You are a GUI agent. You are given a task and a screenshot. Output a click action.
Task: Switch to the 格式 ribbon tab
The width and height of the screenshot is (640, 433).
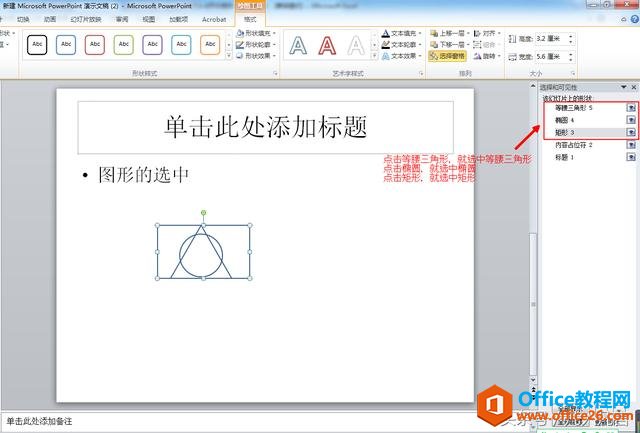[x=249, y=18]
